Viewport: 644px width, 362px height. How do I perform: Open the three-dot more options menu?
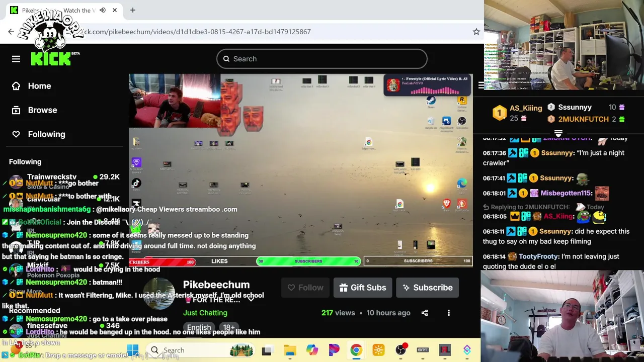click(x=449, y=313)
